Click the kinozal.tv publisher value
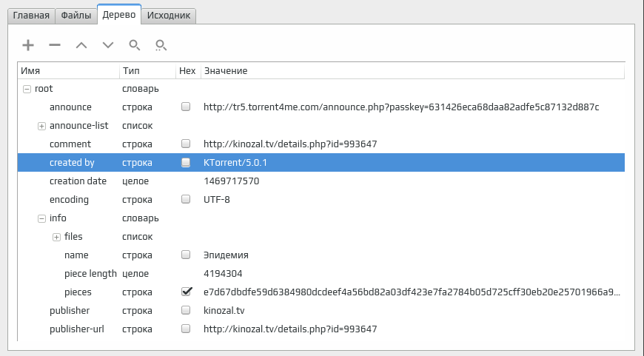This screenshot has height=356, width=644. coord(224,310)
